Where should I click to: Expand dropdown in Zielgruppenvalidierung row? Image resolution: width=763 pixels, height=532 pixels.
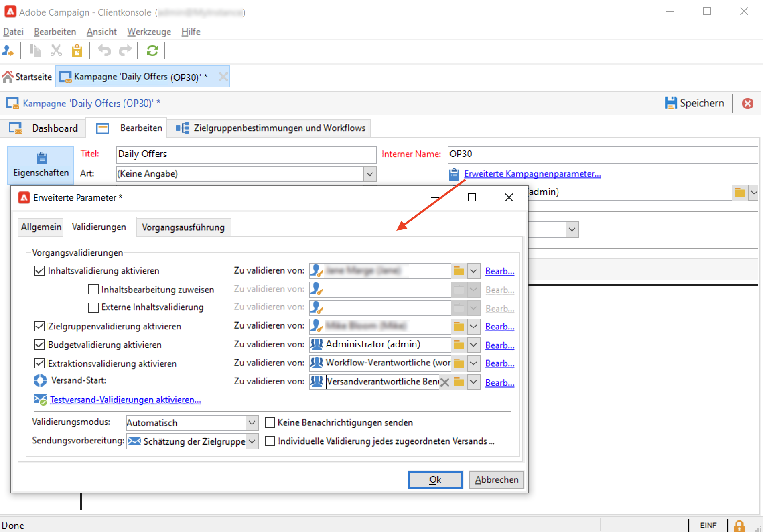pyautogui.click(x=473, y=327)
